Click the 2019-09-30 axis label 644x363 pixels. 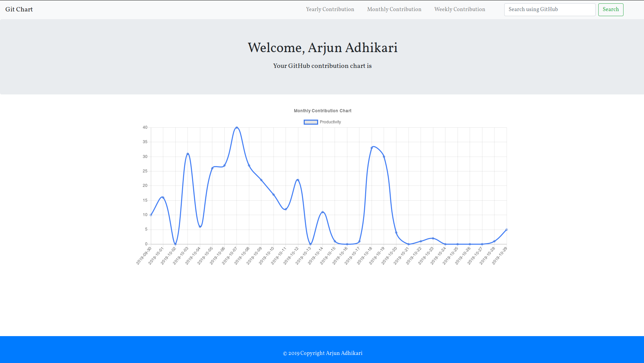pyautogui.click(x=144, y=256)
